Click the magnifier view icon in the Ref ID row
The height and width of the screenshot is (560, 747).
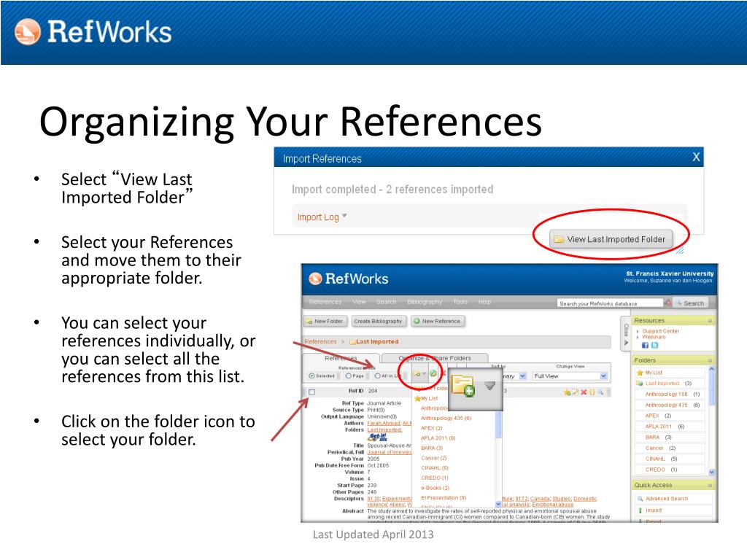601,392
